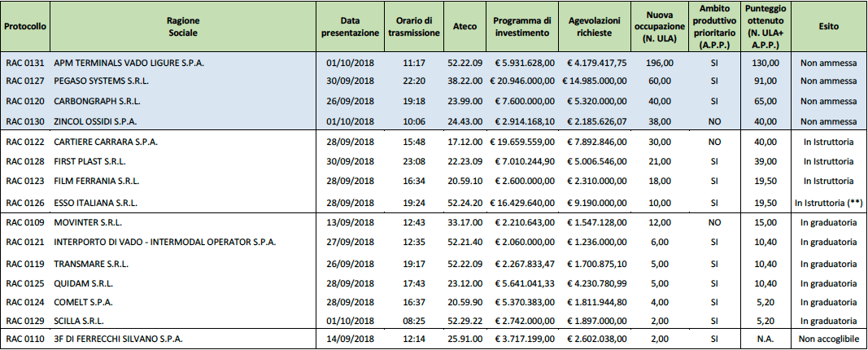Click the Data presentazione column header
This screenshot has height=350, width=868.
pos(351,27)
